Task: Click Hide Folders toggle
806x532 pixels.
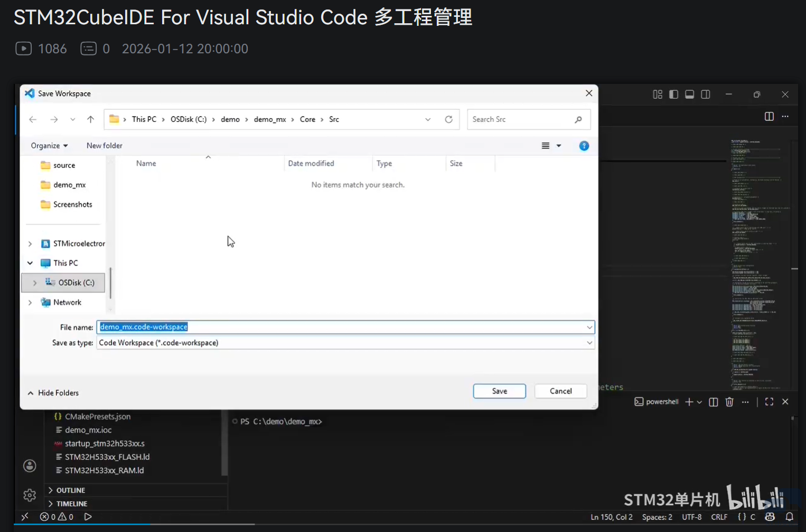Action: point(53,393)
